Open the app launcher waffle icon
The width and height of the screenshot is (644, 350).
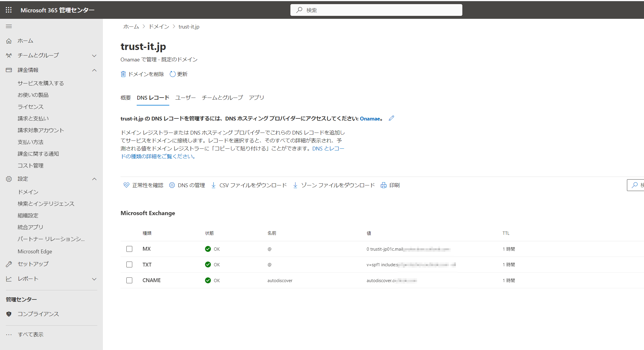point(9,10)
